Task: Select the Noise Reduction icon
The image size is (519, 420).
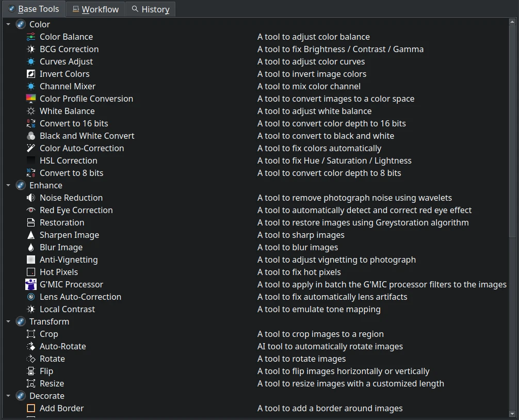Action: [x=31, y=198]
